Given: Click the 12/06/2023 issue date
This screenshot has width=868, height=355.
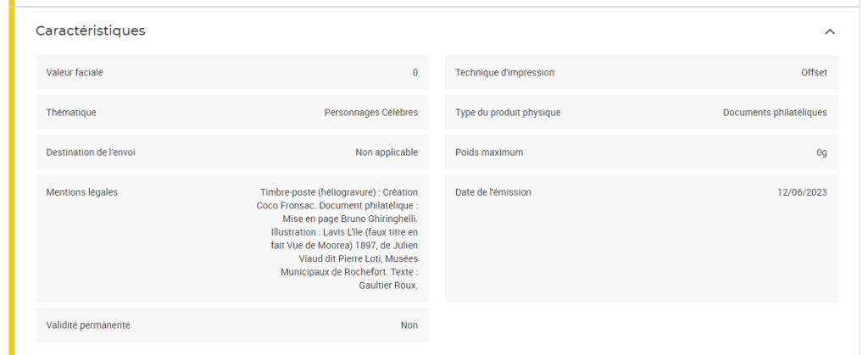Looking at the screenshot, I should click(x=802, y=192).
